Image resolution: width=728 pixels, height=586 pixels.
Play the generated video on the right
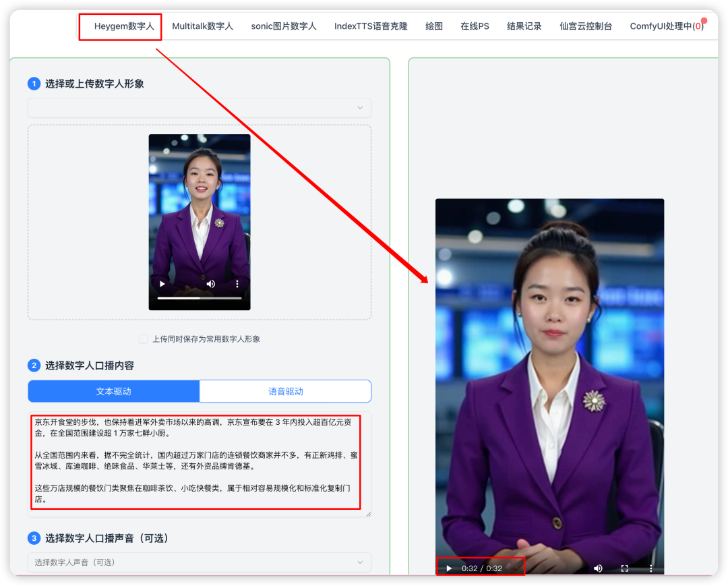pos(448,568)
